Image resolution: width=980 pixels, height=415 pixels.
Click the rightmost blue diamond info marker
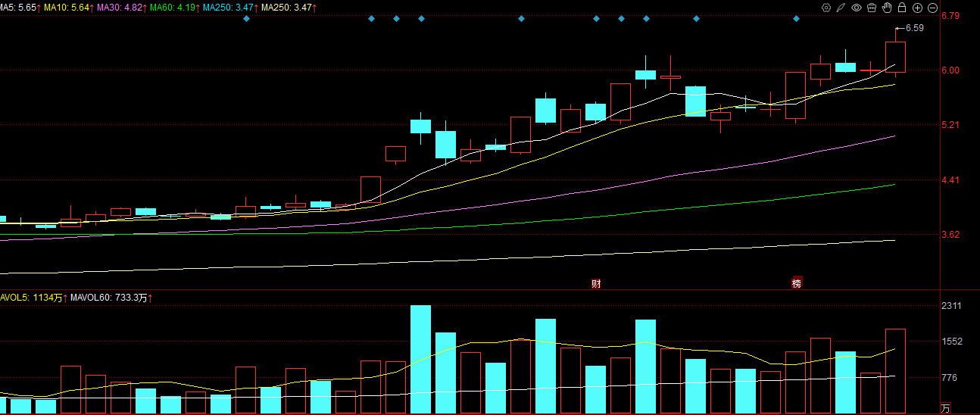tap(796, 18)
